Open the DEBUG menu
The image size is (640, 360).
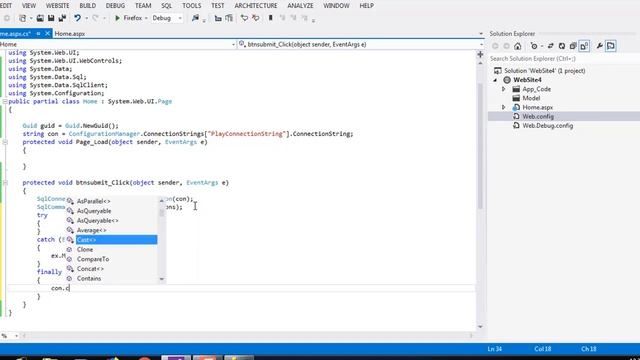click(115, 6)
